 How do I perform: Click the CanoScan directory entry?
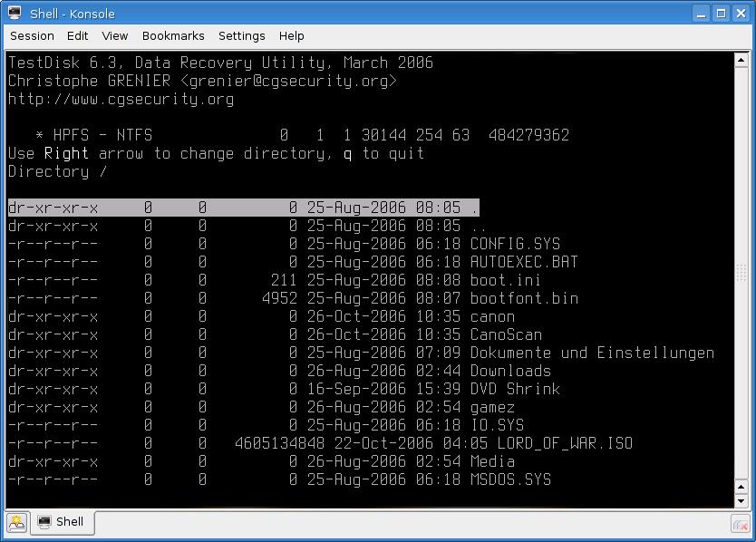click(275, 334)
